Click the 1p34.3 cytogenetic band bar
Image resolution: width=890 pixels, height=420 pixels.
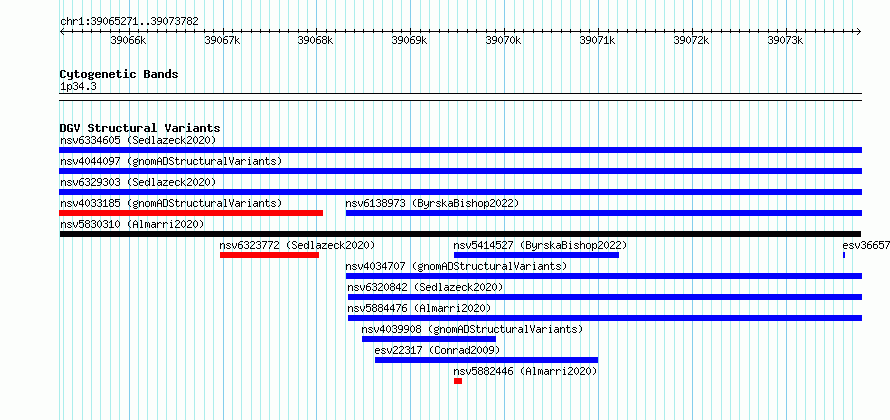pos(460,97)
